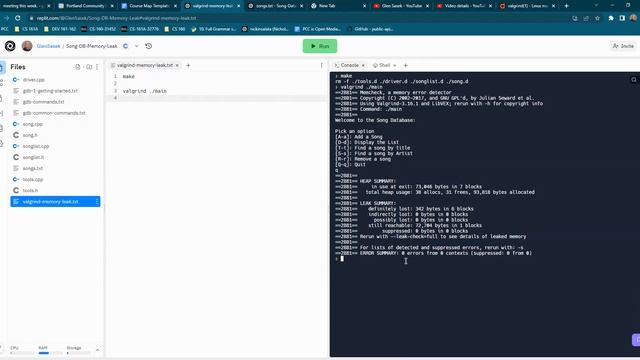The height and width of the screenshot is (360, 640).
Task: Open the GitHub public-apis bookmark
Action: [x=370, y=29]
